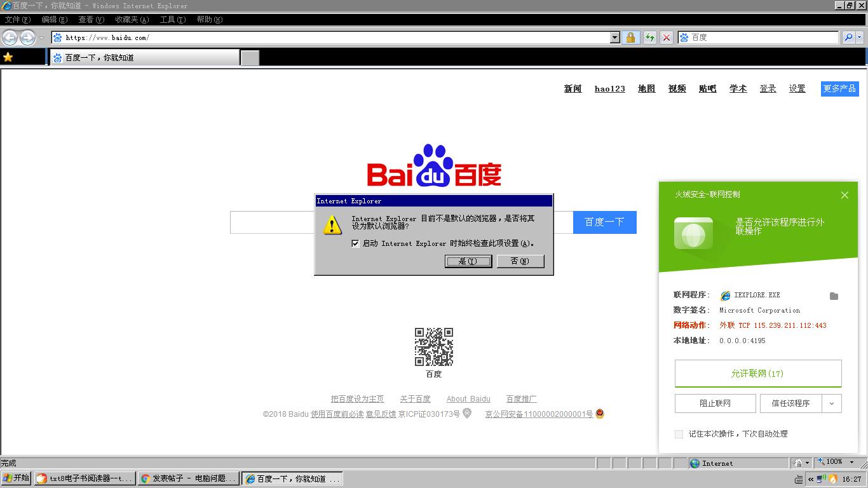Expand the address bar URL dropdown
This screenshot has height=488, width=868.
point(614,37)
